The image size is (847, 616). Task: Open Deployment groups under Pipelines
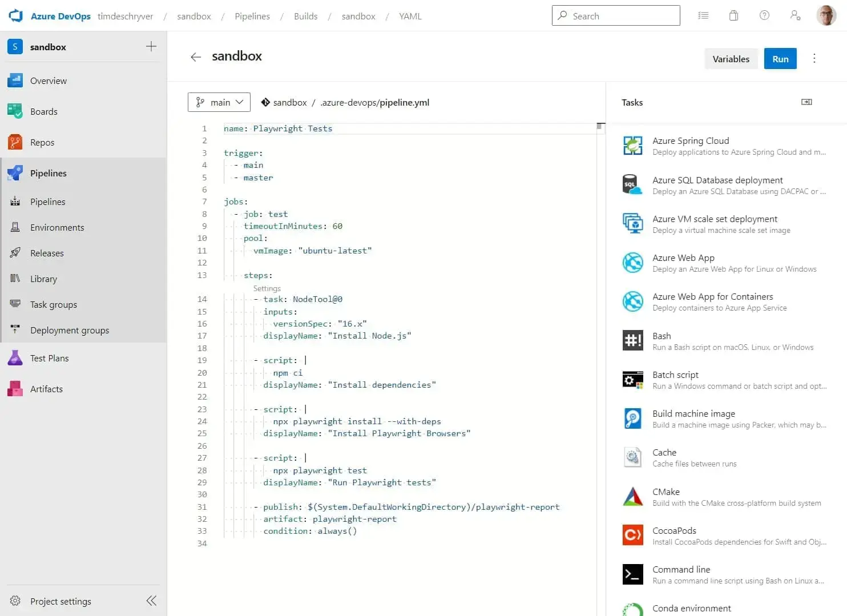coord(83,330)
